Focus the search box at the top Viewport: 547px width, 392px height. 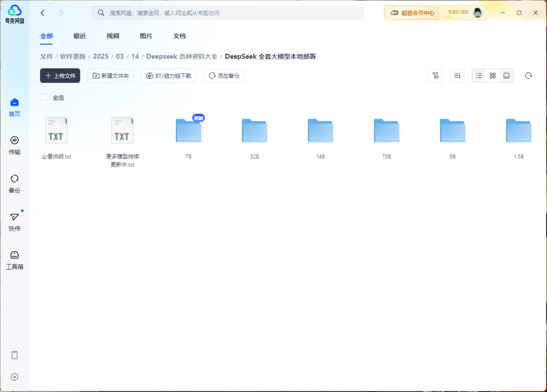228,13
